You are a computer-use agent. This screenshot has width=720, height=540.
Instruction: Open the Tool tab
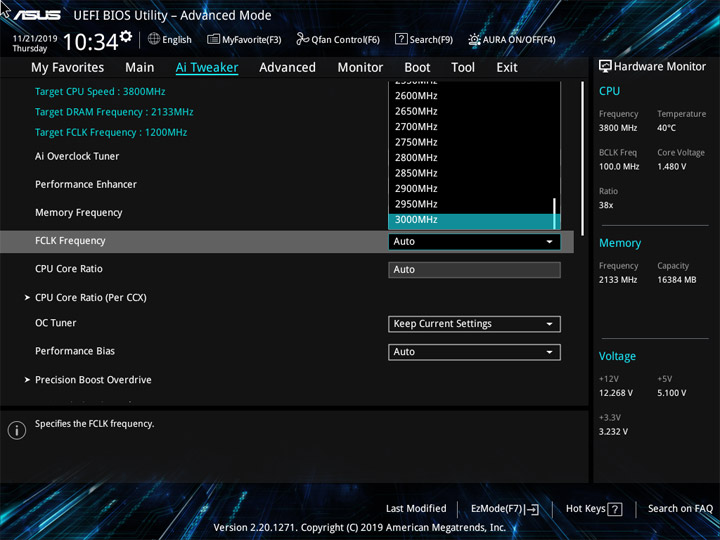(463, 68)
